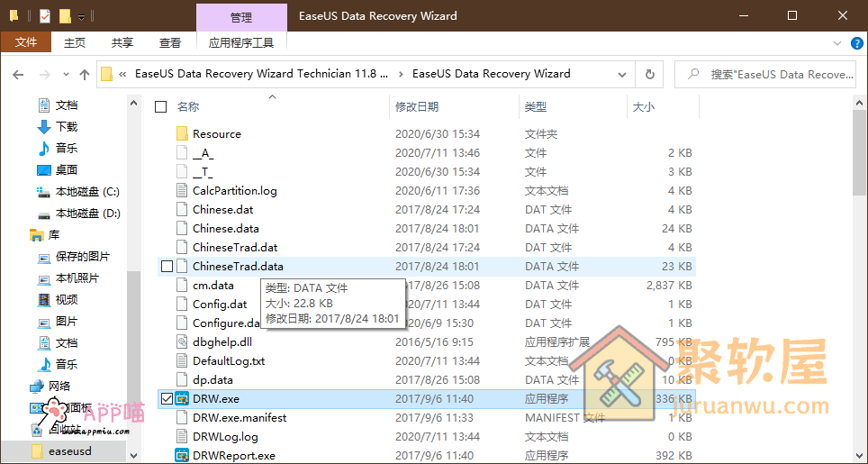
Task: Click the dbghelp.dll file icon
Action: 182,342
